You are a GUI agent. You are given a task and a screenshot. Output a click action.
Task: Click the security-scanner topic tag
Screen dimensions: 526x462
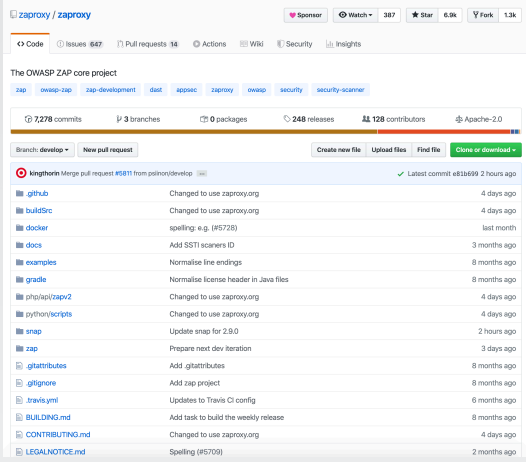click(340, 90)
